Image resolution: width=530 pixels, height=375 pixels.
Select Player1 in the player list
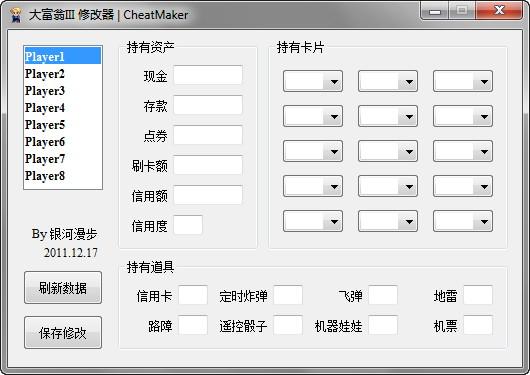click(x=63, y=56)
